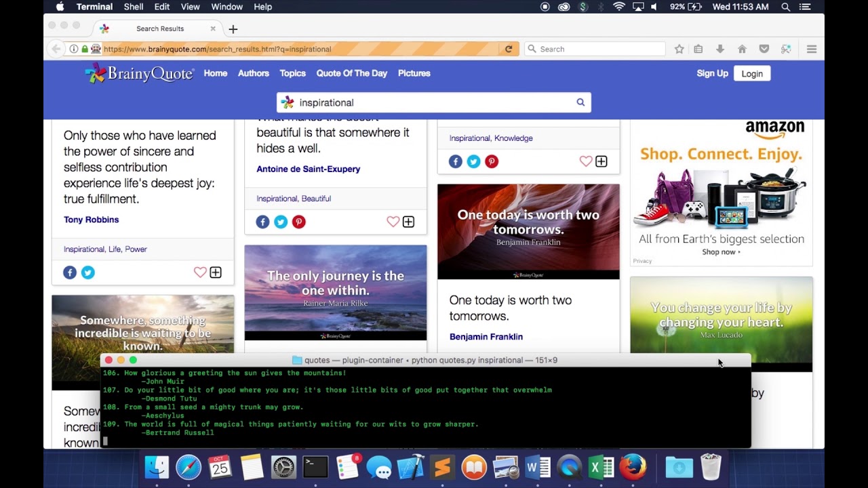Focus the Firefox Search field
Image resolution: width=868 pixels, height=488 pixels.
point(595,49)
